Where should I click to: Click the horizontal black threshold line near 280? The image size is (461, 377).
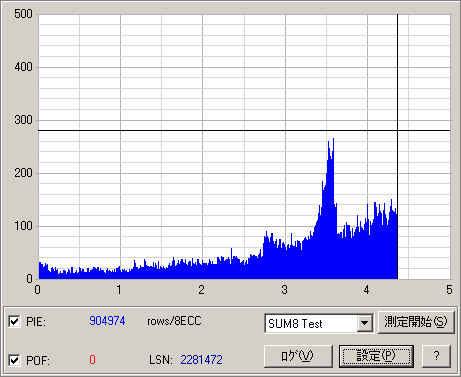217,131
